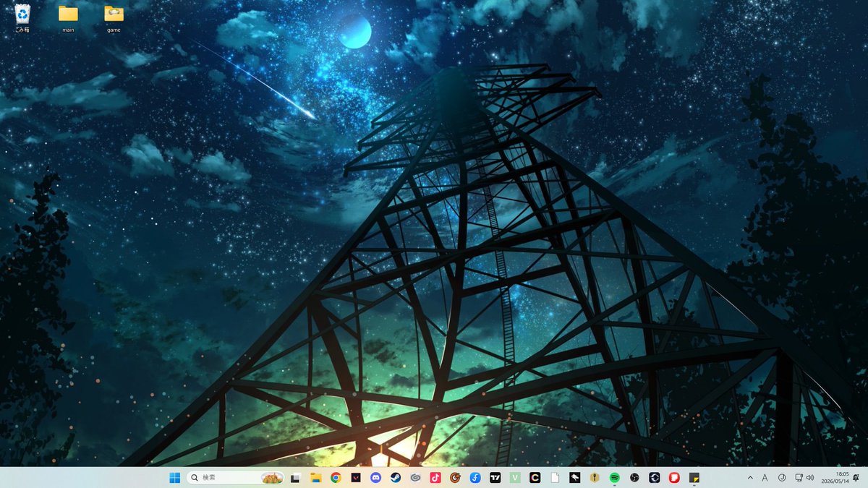
Task: Open the gray swirl app icon
Action: coord(415,478)
